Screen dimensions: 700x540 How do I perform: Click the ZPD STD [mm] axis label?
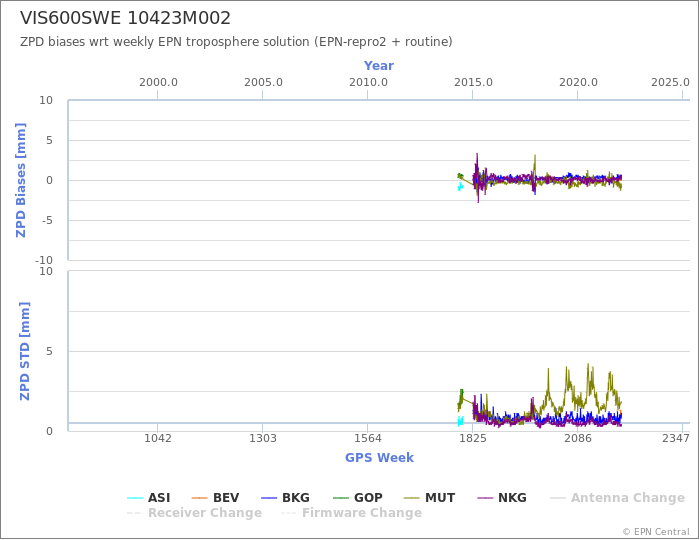[x=25, y=351]
